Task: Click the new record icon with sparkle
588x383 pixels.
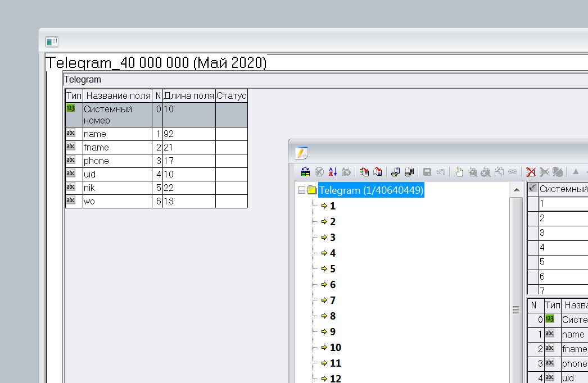Action: [459, 172]
